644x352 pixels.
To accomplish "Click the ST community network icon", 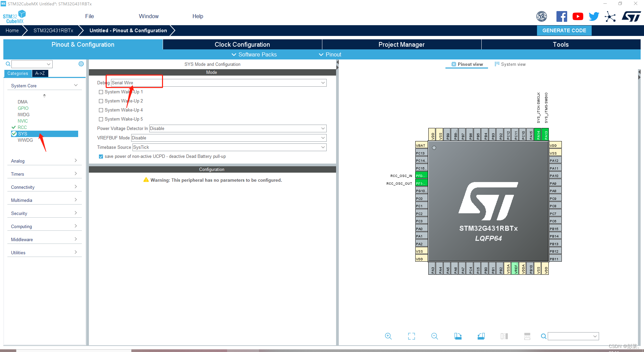I will 610,16.
